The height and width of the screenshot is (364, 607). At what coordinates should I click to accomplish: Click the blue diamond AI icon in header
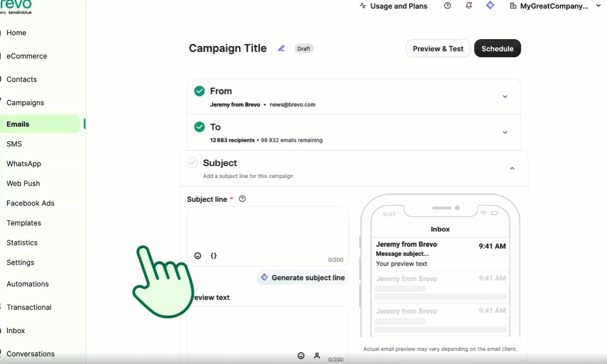[490, 5]
